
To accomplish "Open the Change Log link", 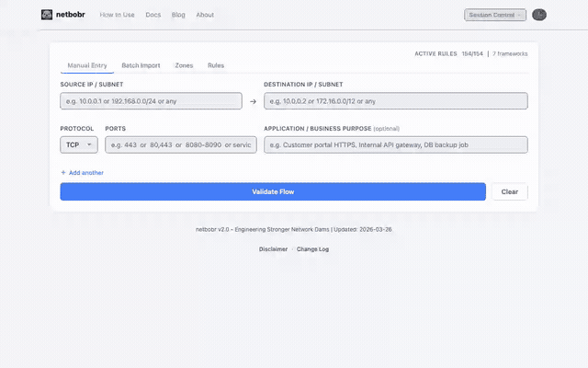I will click(x=312, y=249).
